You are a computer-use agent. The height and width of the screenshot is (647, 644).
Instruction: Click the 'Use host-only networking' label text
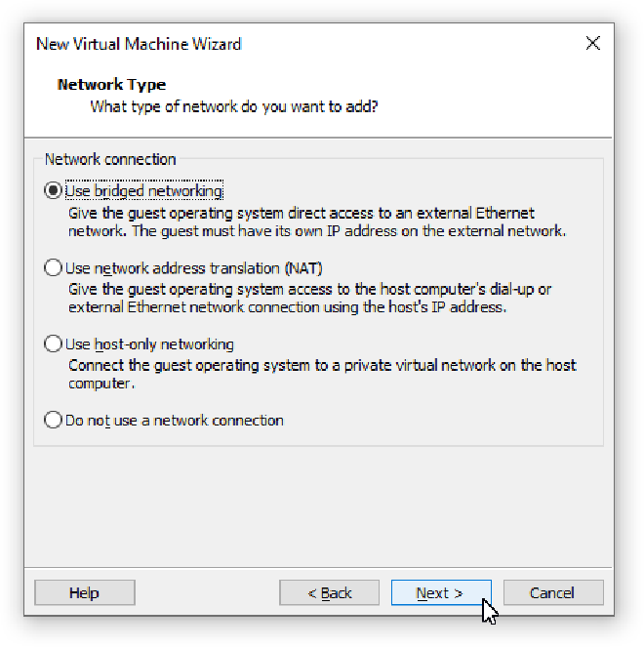[x=149, y=344]
